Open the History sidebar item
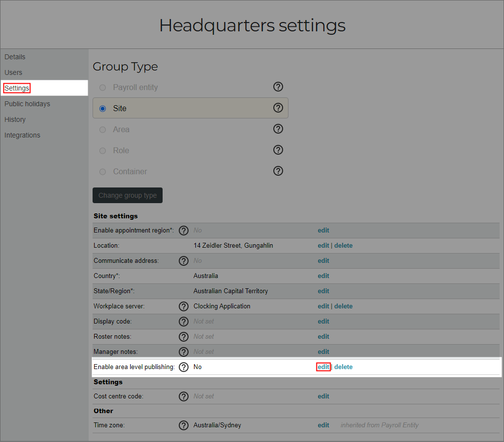 15,119
